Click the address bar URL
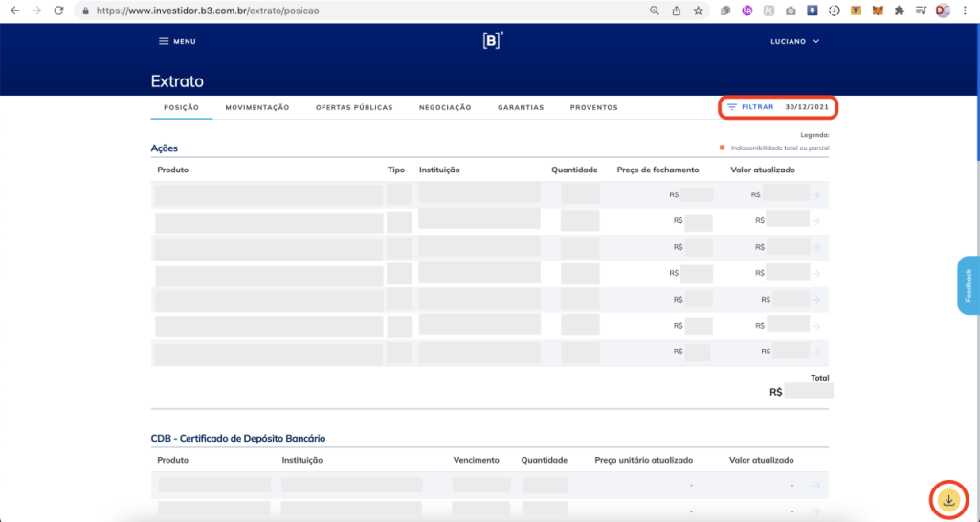Image resolution: width=980 pixels, height=522 pixels. [x=208, y=11]
